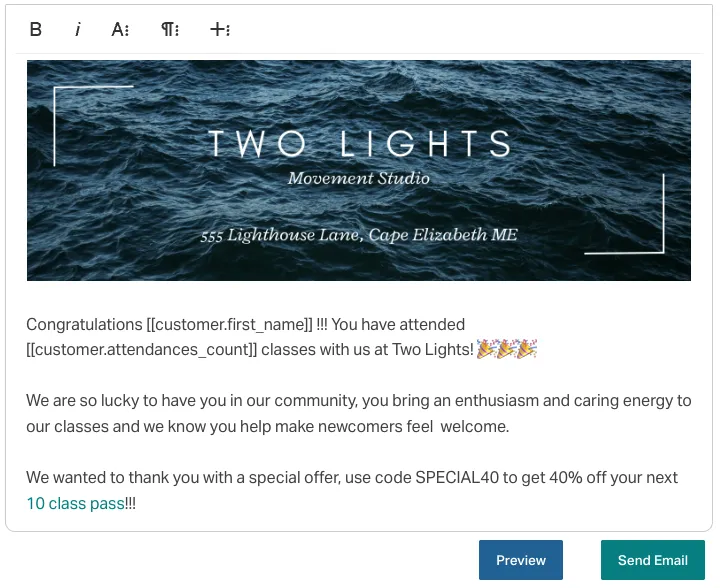The height and width of the screenshot is (588, 720).
Task: Click the Preview button
Action: pyautogui.click(x=521, y=560)
